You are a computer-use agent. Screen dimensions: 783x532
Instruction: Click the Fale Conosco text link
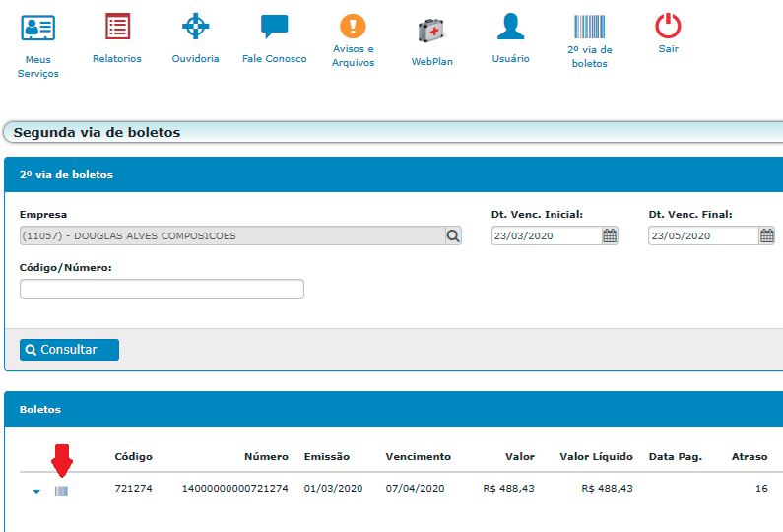274,58
